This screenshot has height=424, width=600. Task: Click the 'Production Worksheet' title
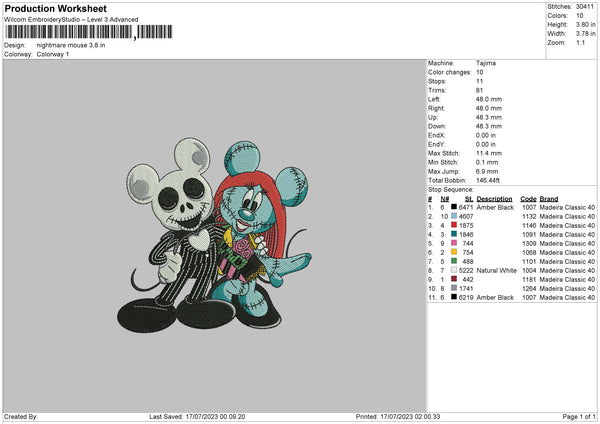tap(55, 8)
